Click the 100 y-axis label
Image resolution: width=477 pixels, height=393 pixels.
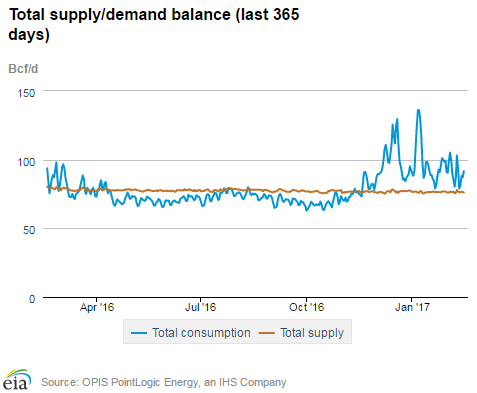tap(26, 162)
